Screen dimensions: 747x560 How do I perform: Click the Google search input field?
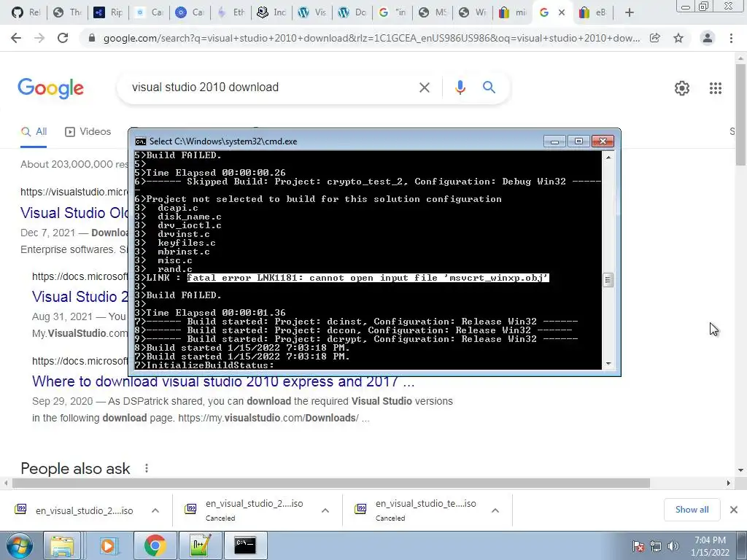[271, 87]
